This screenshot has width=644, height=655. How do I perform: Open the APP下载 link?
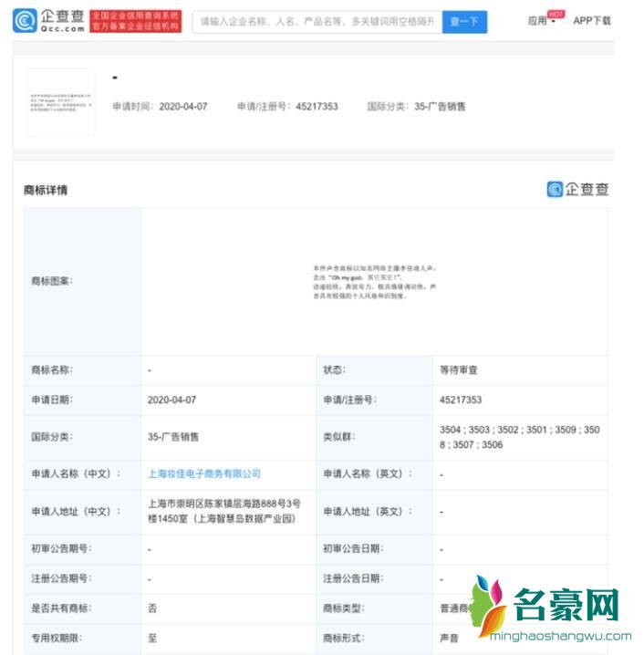[591, 21]
